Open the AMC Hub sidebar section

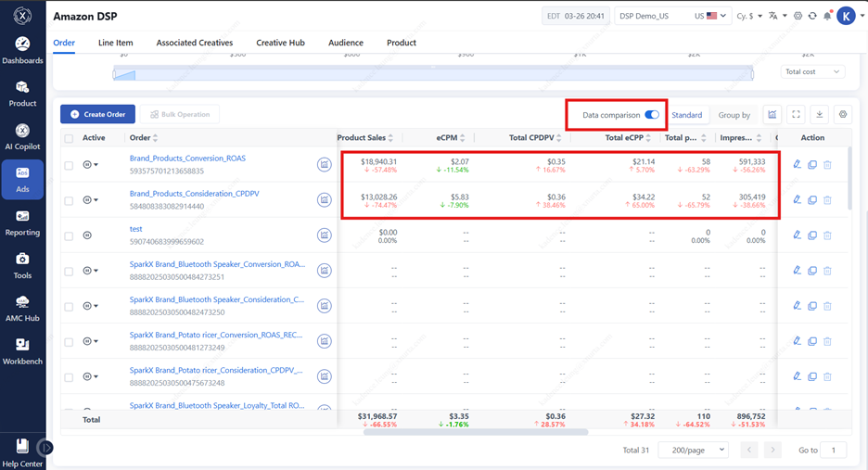click(22, 309)
